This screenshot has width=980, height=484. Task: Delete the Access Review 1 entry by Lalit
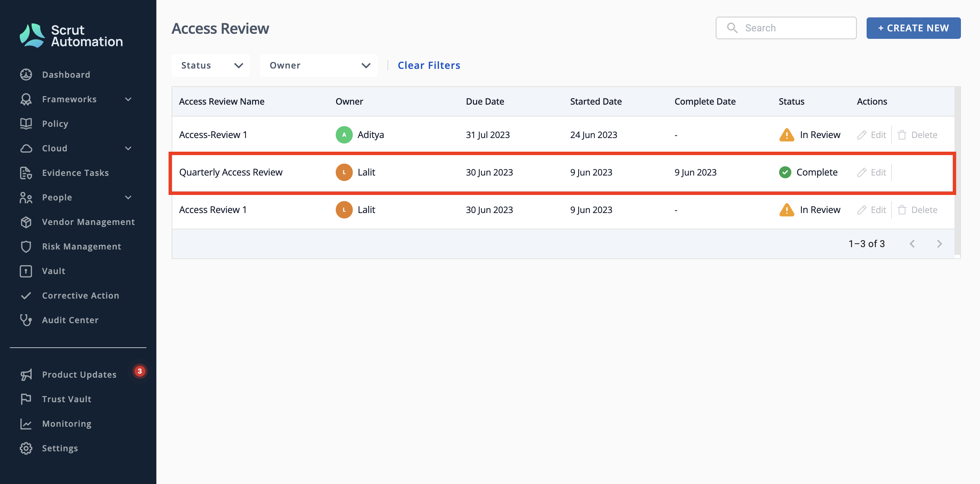[917, 210]
